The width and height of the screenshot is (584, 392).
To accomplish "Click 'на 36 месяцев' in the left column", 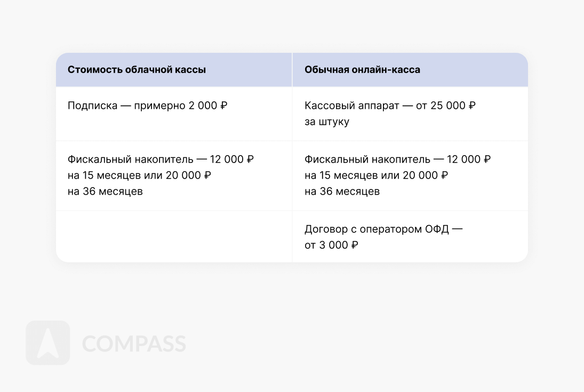I will [x=105, y=191].
